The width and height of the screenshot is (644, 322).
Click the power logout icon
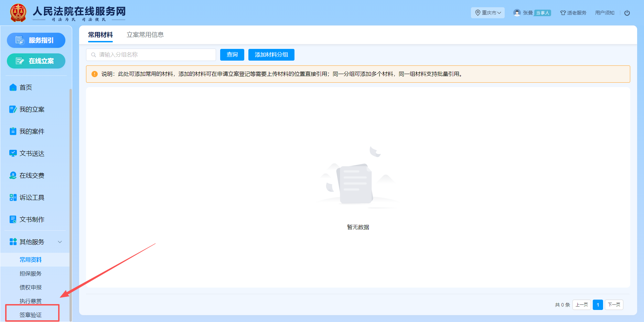pyautogui.click(x=627, y=13)
